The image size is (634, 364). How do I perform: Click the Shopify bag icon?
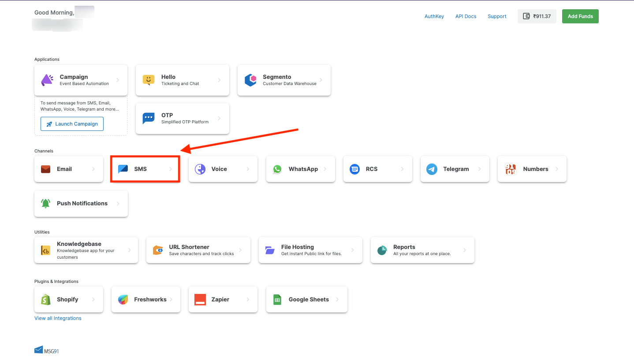coord(46,300)
